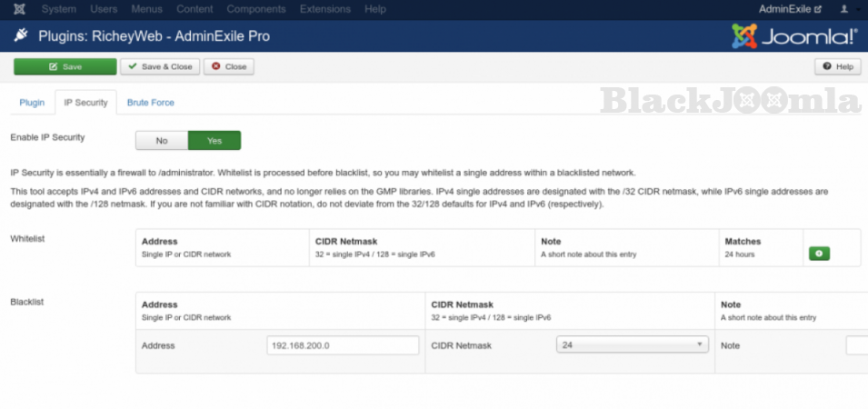Set Enable IP Security to Yes
Screen dimensions: 868x409
(x=215, y=141)
